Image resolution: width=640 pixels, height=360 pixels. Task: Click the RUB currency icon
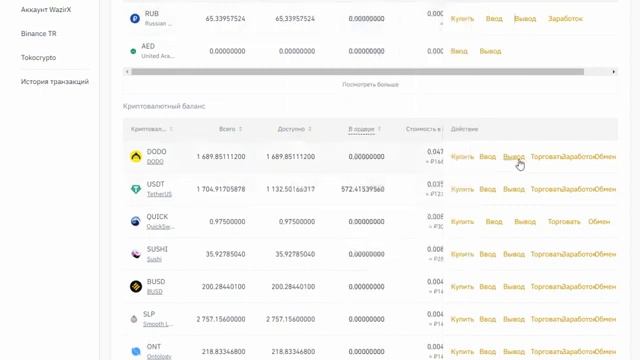click(135, 18)
